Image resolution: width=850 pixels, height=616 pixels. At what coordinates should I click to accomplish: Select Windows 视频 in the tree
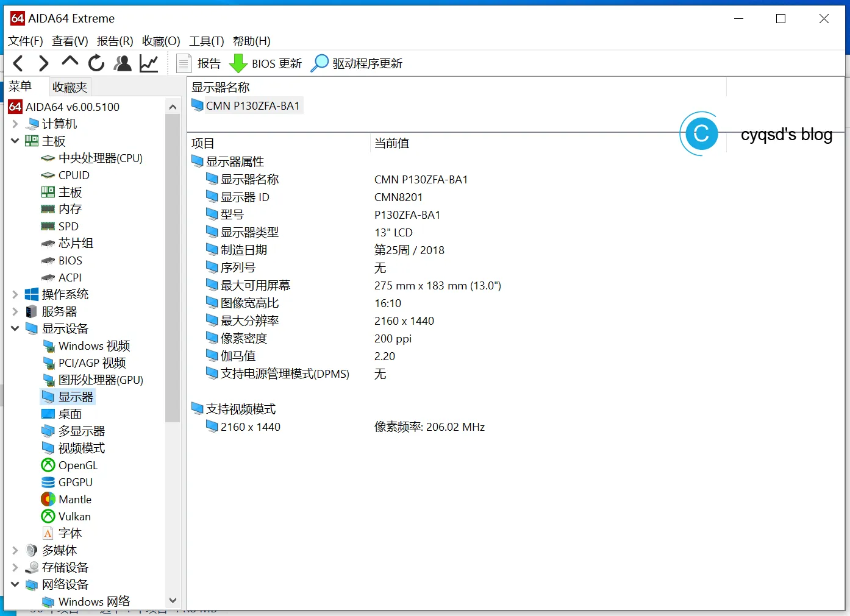[x=86, y=346]
